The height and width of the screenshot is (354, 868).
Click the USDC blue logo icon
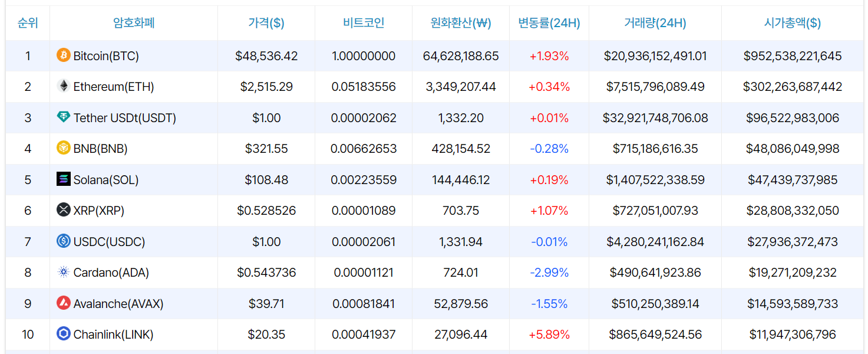click(63, 241)
